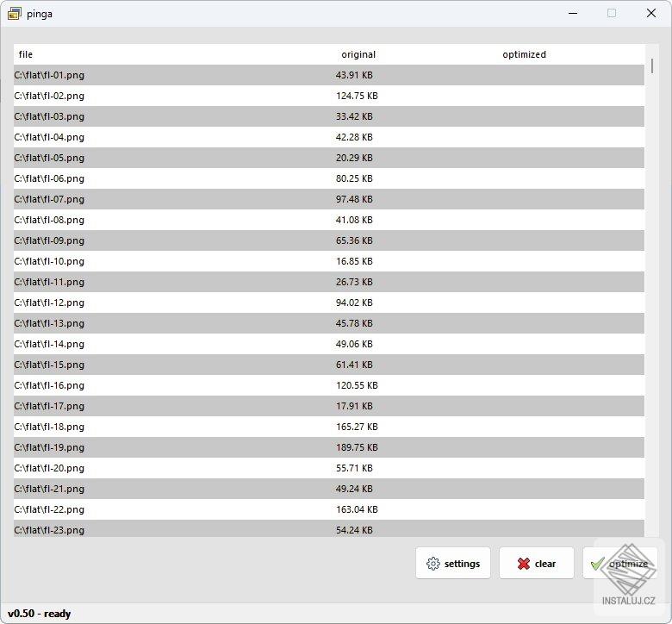
Task: Click the red X clear icon
Action: [523, 564]
